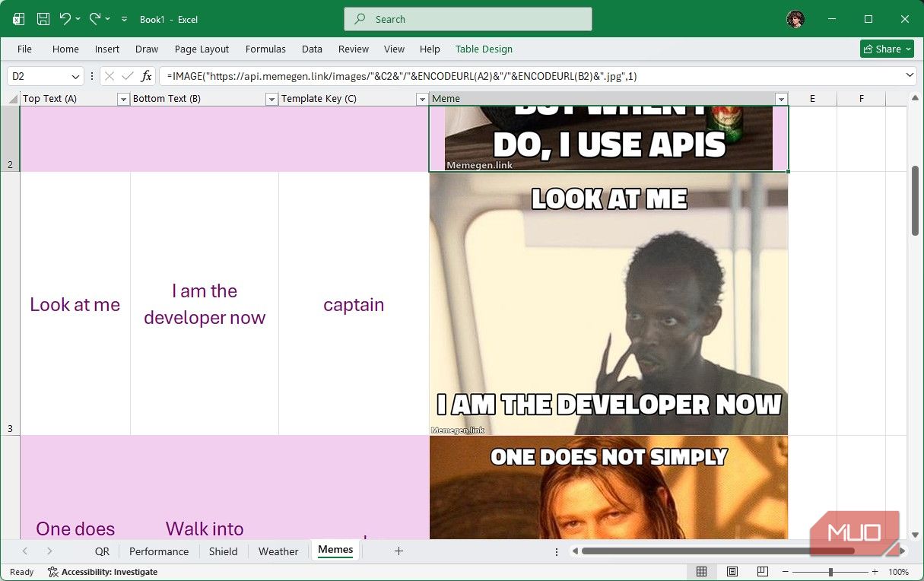Expand the Name Box dropdown arrow

tap(75, 76)
